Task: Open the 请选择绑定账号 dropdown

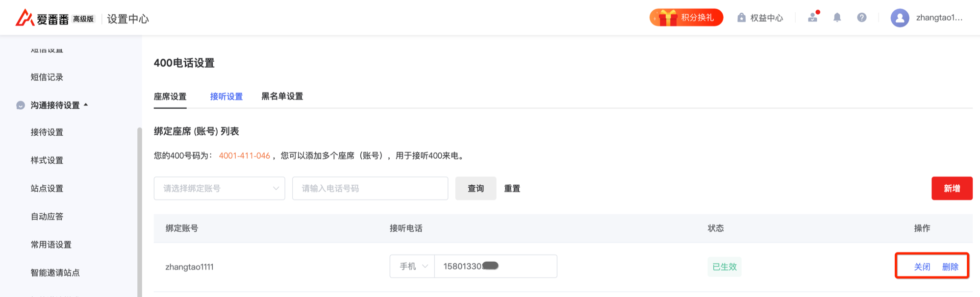Action: [219, 188]
